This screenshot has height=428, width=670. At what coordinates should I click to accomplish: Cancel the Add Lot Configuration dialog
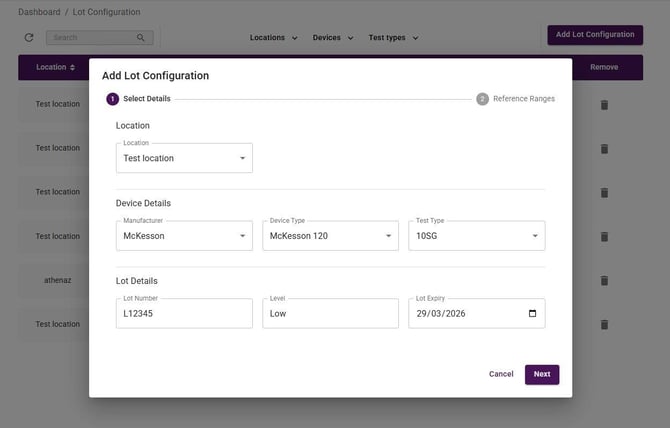(x=501, y=374)
